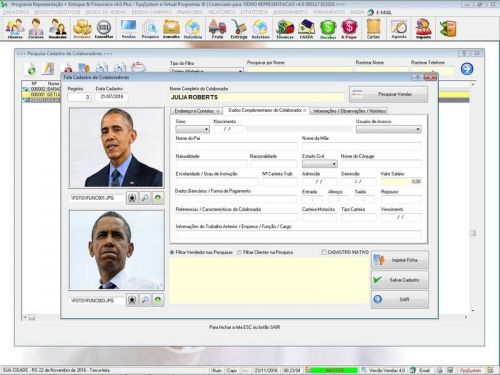Viewport: 500px width, 375px height.
Task: Click the Pesquisa toolbar icon
Action: click(x=150, y=29)
